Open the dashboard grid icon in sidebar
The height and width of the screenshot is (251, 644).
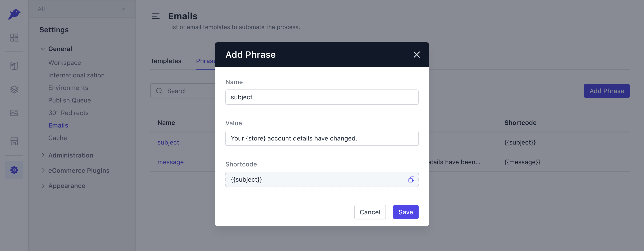[14, 38]
